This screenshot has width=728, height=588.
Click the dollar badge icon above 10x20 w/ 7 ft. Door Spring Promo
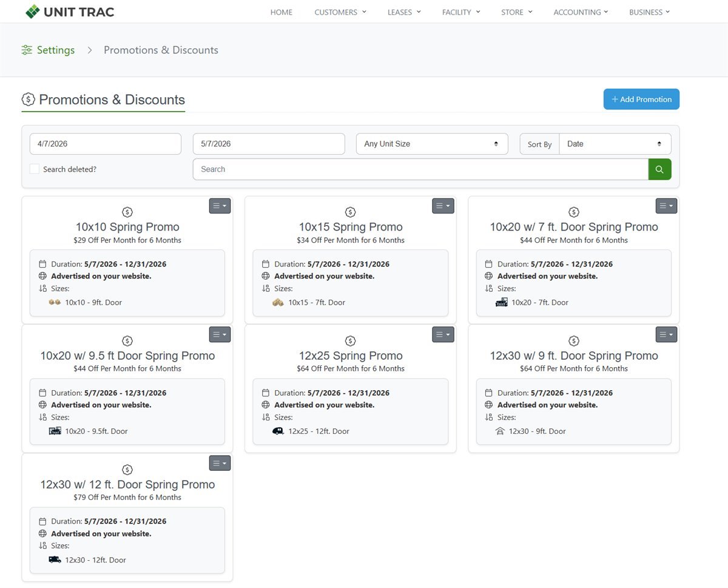574,212
